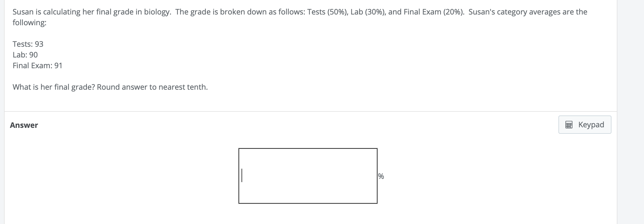Open the Keypad for math symbol entry
This screenshot has width=644, height=224.
pos(585,124)
